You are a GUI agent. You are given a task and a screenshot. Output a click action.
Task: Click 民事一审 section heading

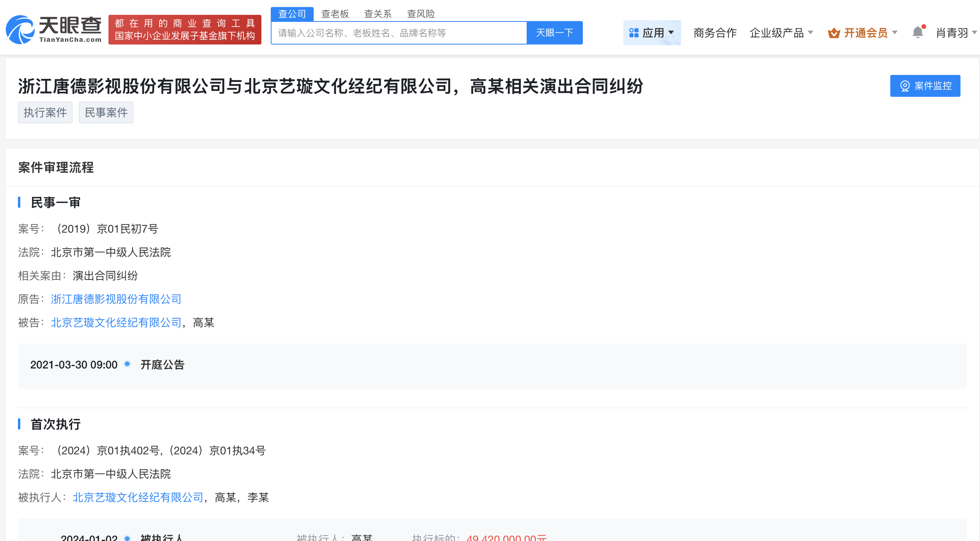pyautogui.click(x=55, y=203)
